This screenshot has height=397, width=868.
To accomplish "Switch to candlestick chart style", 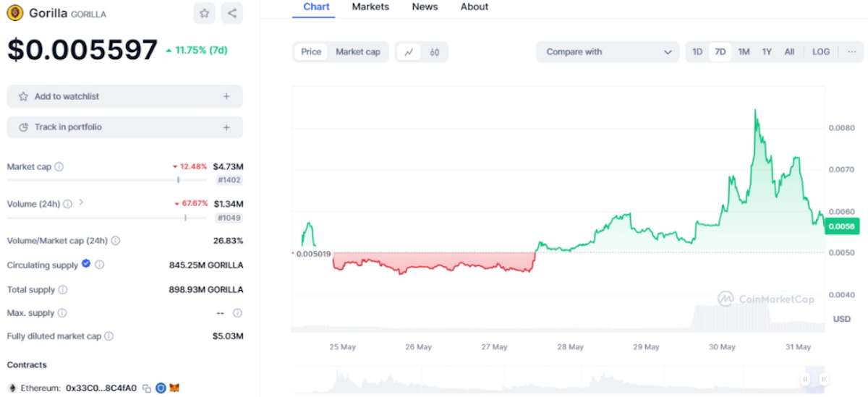I will pyautogui.click(x=435, y=52).
